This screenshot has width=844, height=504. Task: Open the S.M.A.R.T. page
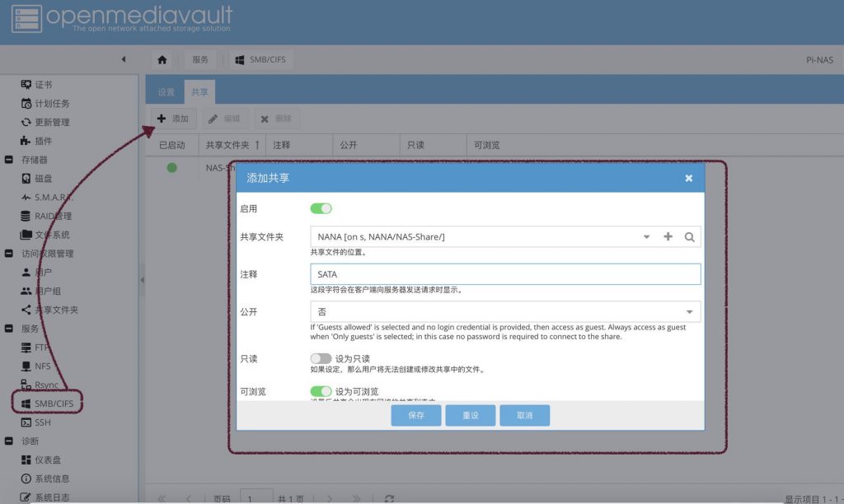[x=47, y=198]
